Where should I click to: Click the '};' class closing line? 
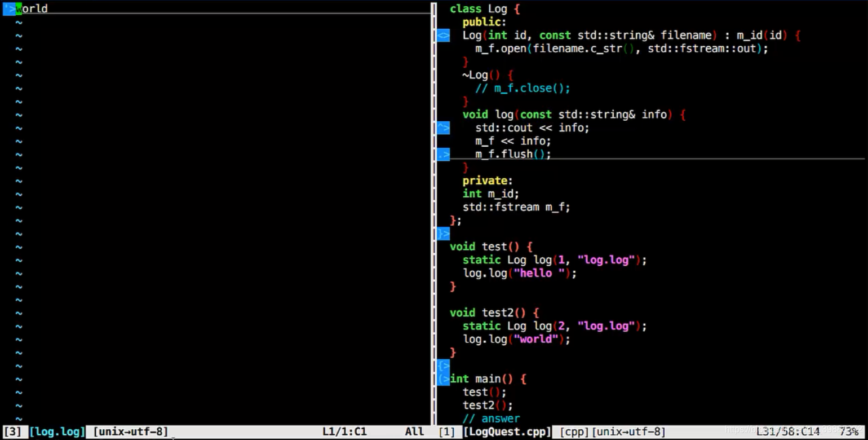(456, 220)
